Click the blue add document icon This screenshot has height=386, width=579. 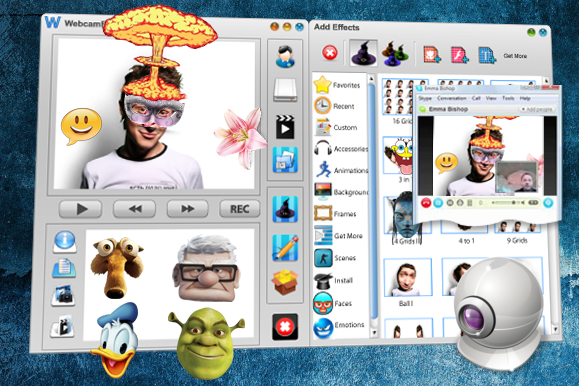(487, 55)
